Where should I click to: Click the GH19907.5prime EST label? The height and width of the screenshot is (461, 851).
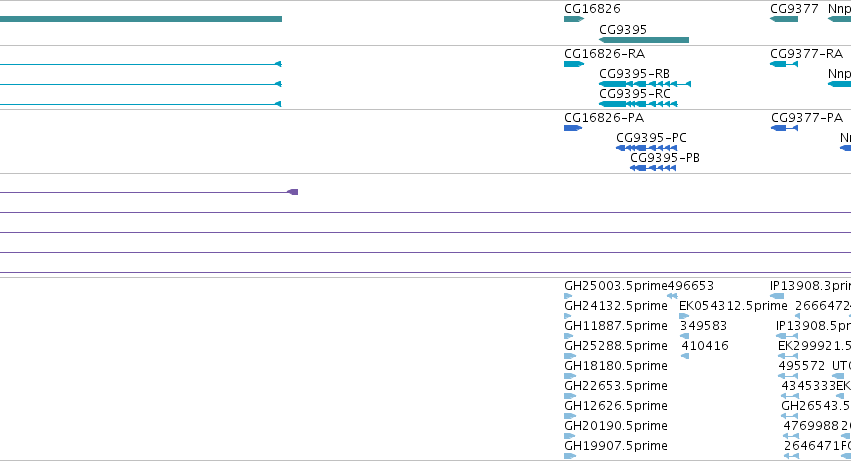coord(616,447)
